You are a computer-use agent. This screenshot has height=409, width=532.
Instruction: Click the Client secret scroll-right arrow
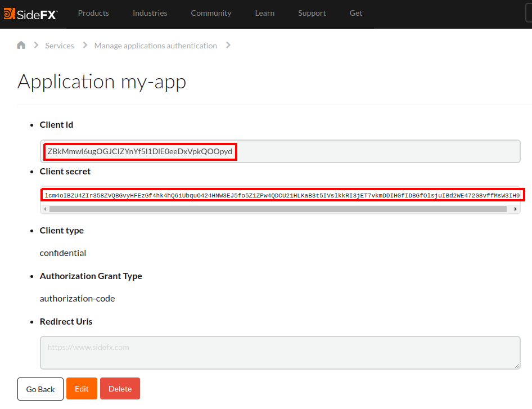point(515,209)
